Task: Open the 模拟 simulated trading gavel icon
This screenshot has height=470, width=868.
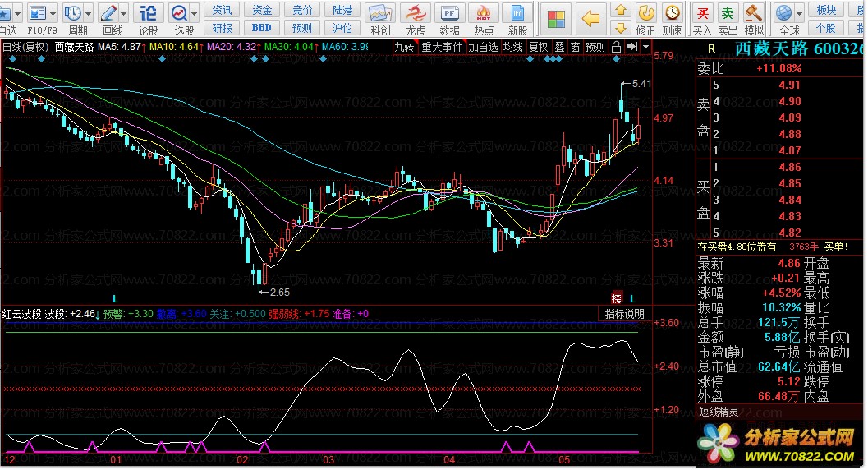Action: point(753,13)
